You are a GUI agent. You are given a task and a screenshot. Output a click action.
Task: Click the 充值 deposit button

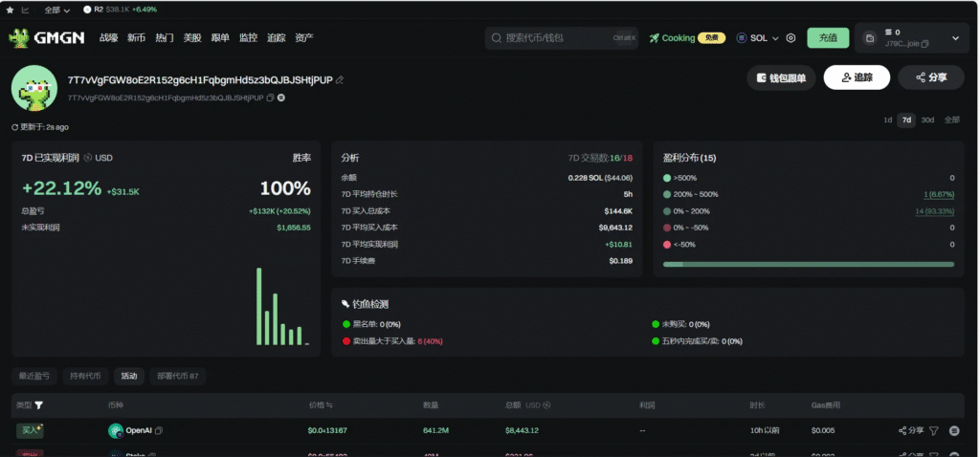click(828, 38)
